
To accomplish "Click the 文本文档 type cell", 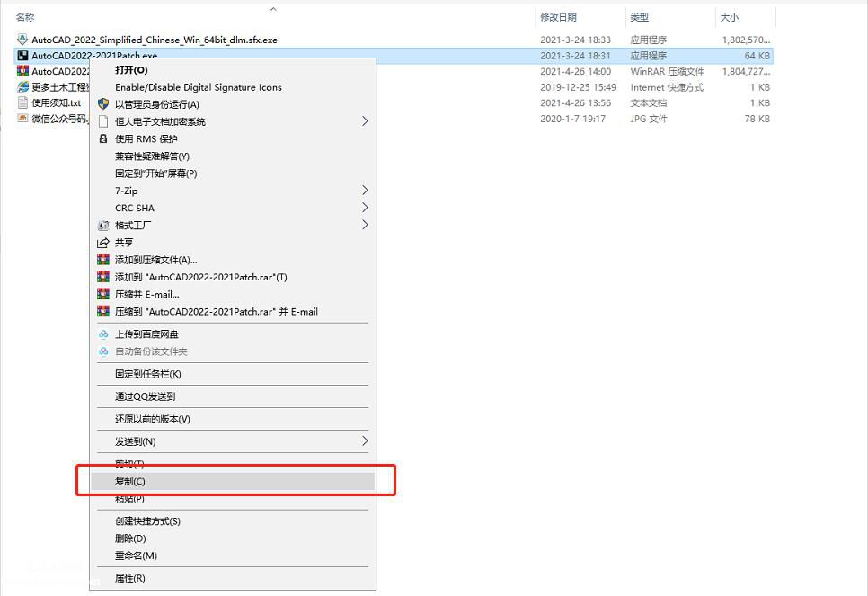I will (x=648, y=102).
